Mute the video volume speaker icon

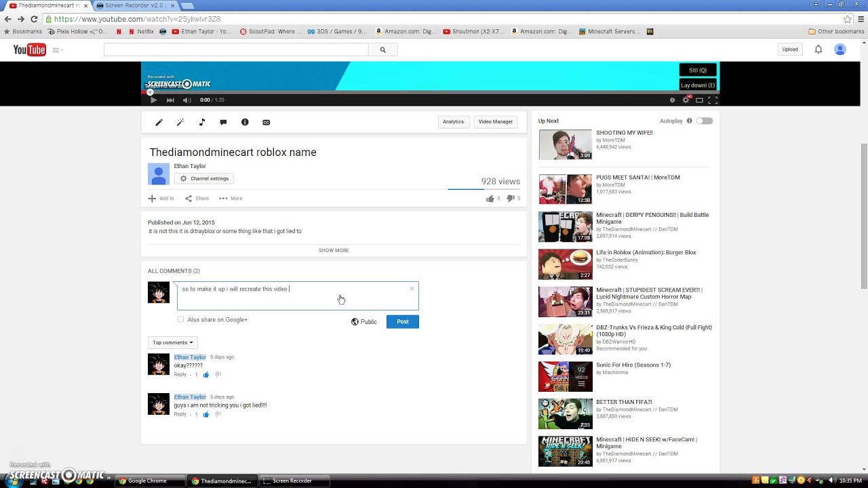pyautogui.click(x=187, y=100)
